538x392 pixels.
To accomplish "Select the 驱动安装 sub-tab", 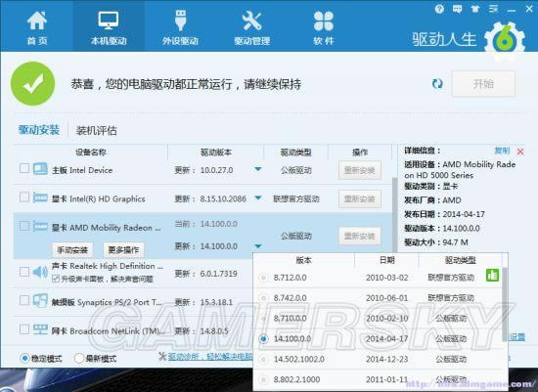I will tap(39, 130).
